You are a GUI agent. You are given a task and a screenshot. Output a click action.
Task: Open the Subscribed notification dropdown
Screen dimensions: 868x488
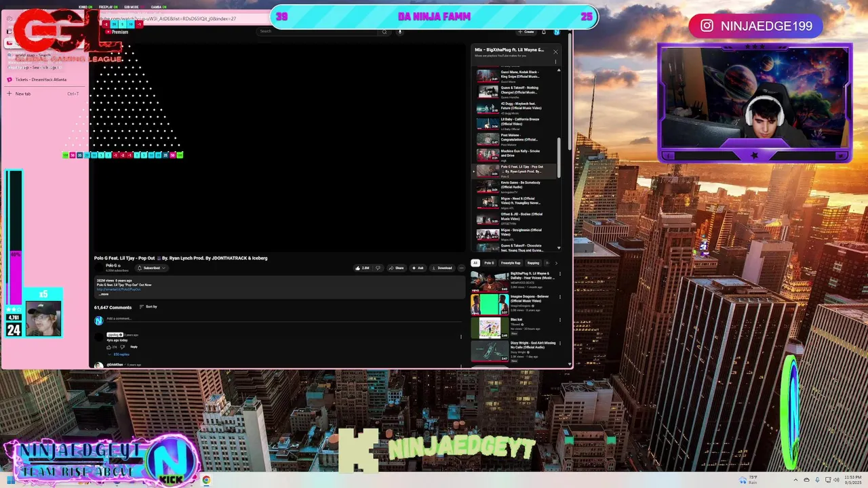pos(152,268)
